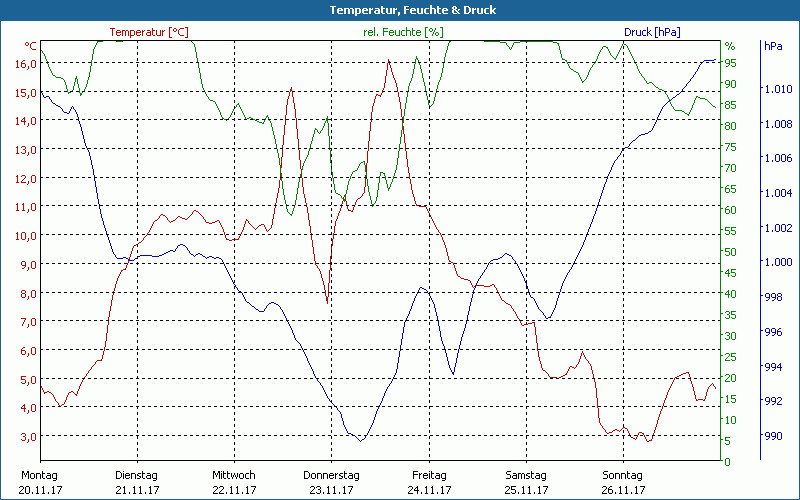
Task: Click the Montag 20.11.17 date label
Action: (39, 482)
